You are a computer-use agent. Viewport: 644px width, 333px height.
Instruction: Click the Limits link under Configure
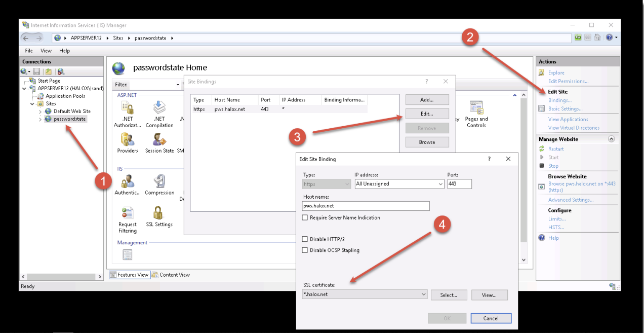[x=556, y=219]
